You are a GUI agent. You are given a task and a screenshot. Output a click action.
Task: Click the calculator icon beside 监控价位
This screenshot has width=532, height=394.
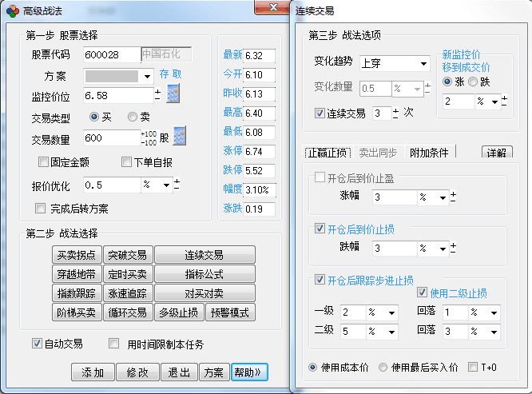(x=173, y=94)
